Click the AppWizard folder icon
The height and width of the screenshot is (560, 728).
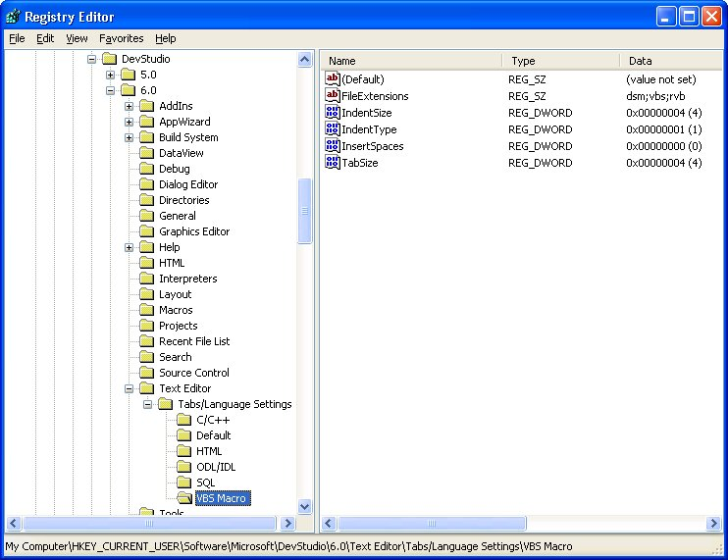click(147, 122)
